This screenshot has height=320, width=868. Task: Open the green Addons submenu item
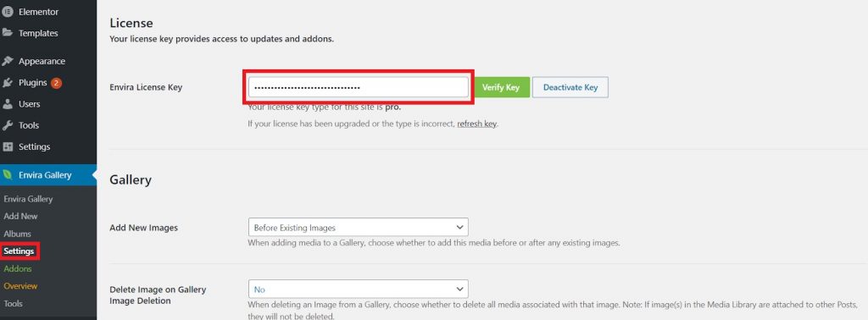(x=18, y=268)
